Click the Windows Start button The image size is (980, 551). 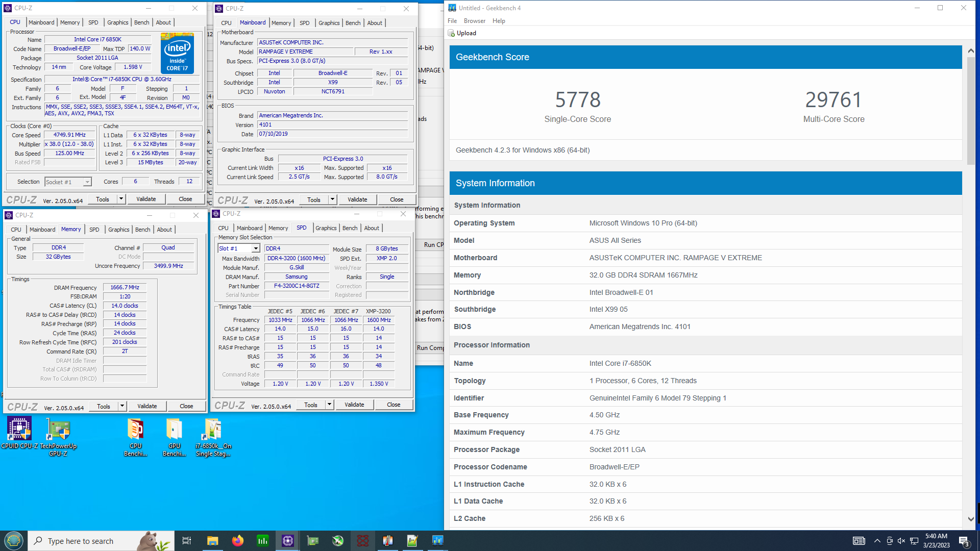click(x=14, y=541)
